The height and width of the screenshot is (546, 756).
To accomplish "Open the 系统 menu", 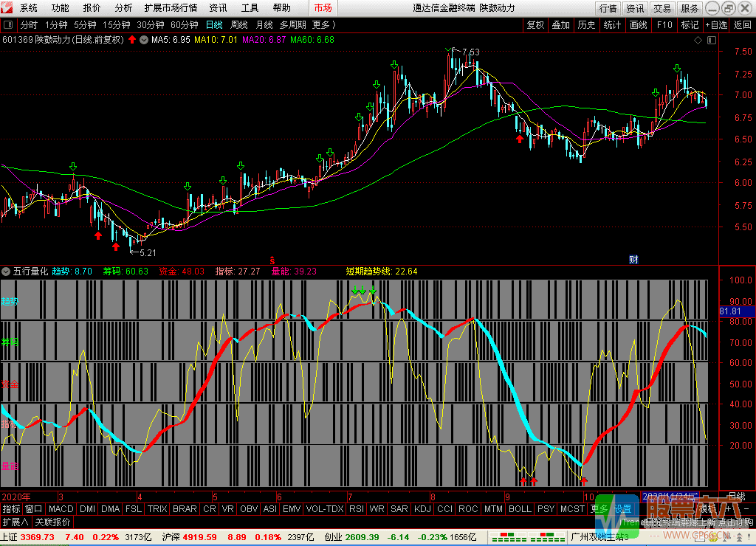I will coord(29,8).
